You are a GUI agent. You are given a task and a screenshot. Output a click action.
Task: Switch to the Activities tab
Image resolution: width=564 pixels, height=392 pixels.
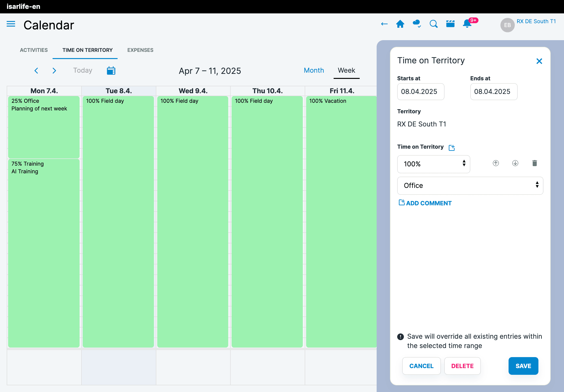[x=34, y=50]
